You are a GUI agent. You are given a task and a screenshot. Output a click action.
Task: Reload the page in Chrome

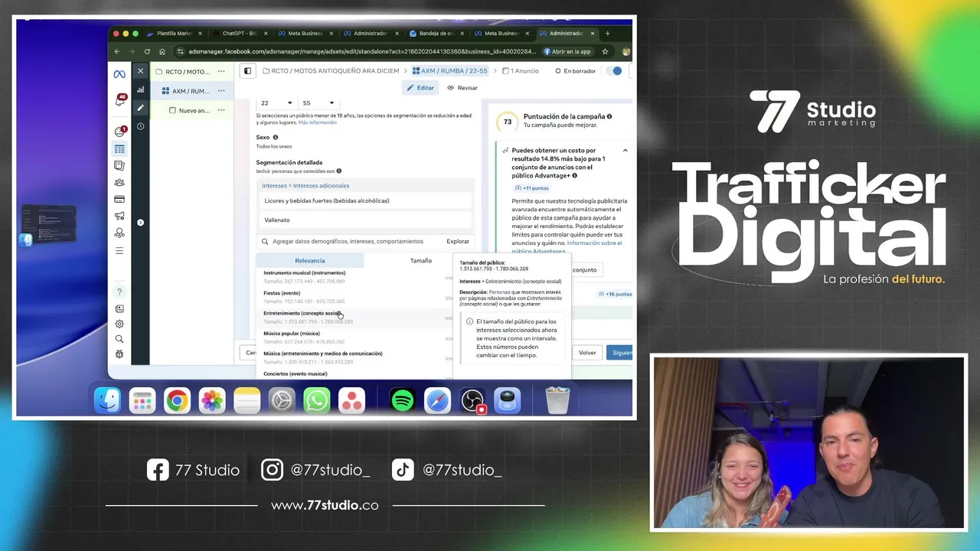pos(146,51)
